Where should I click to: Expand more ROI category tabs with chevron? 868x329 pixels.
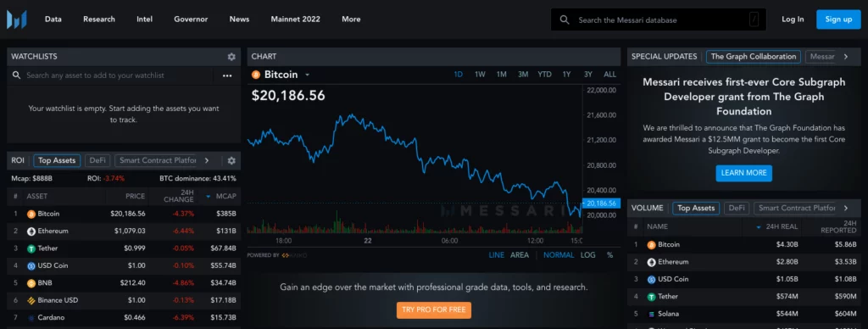pos(207,160)
